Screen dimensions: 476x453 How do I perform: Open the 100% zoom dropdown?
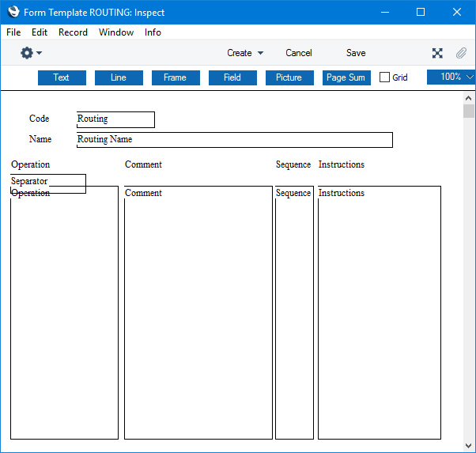point(451,77)
